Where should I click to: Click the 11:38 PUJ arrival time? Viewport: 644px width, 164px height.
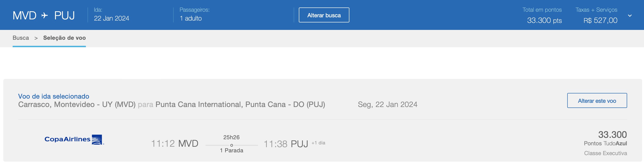coord(286,144)
